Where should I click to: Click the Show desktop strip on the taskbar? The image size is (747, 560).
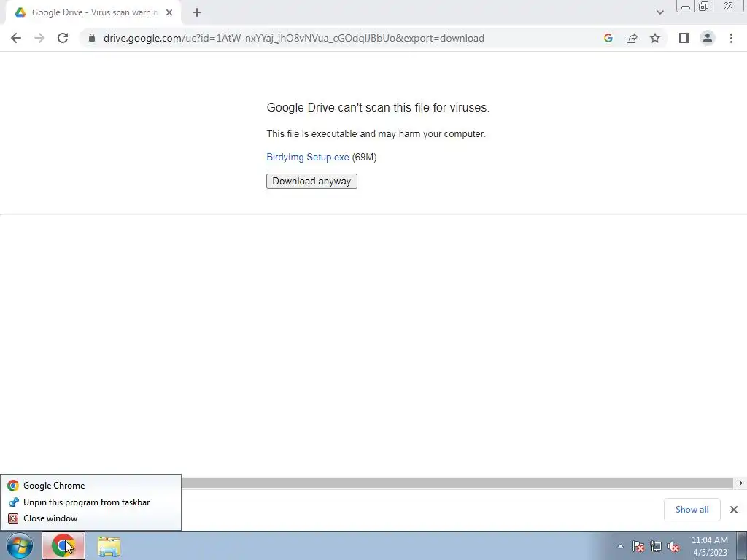742,545
